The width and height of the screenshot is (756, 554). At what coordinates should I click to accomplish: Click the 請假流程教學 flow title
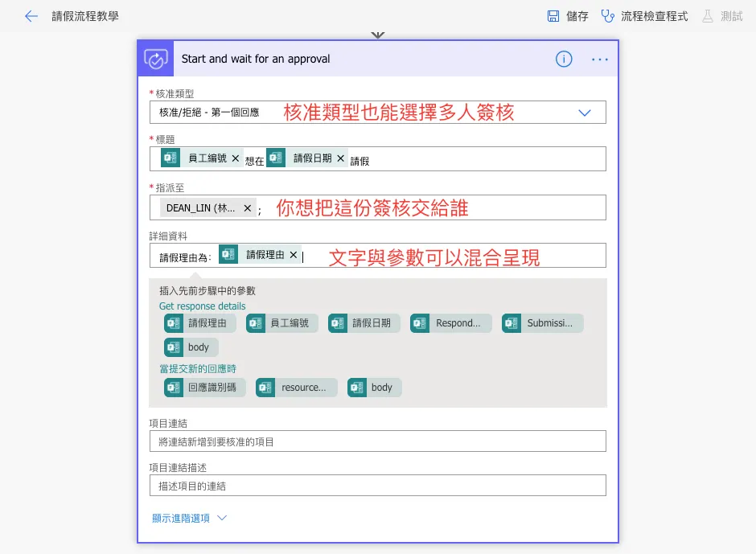coord(85,16)
